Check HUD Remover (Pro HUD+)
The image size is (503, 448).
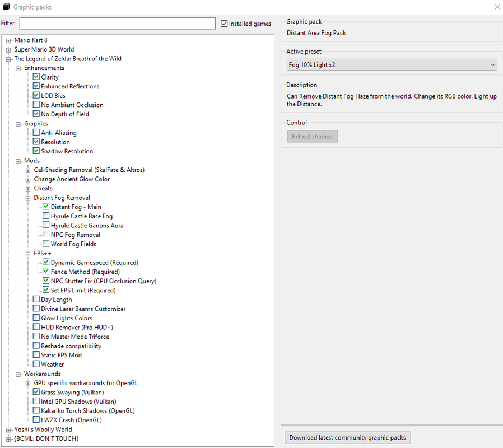click(x=36, y=327)
